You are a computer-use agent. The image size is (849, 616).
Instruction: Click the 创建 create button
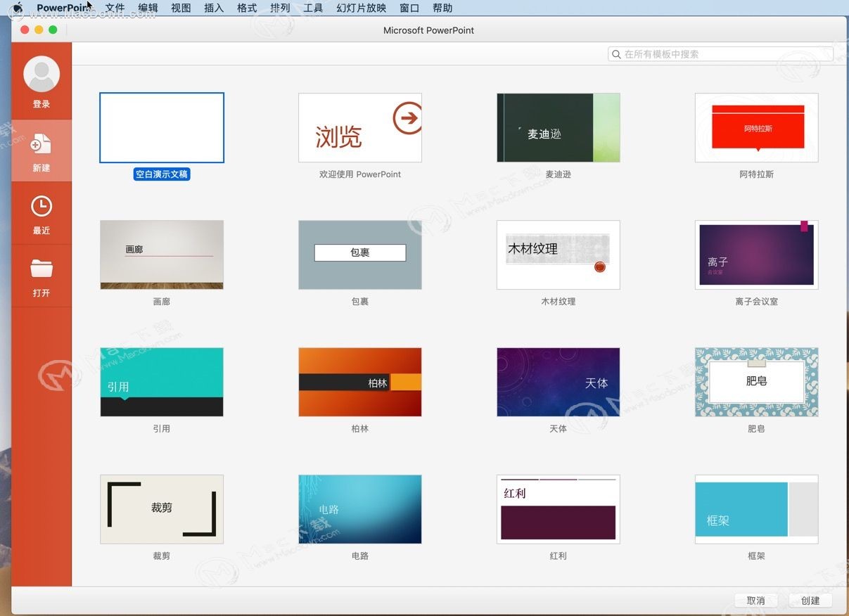[810, 601]
